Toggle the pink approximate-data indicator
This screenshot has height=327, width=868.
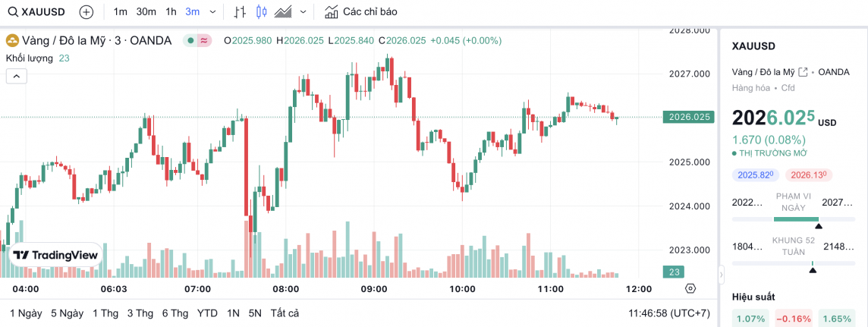[204, 41]
